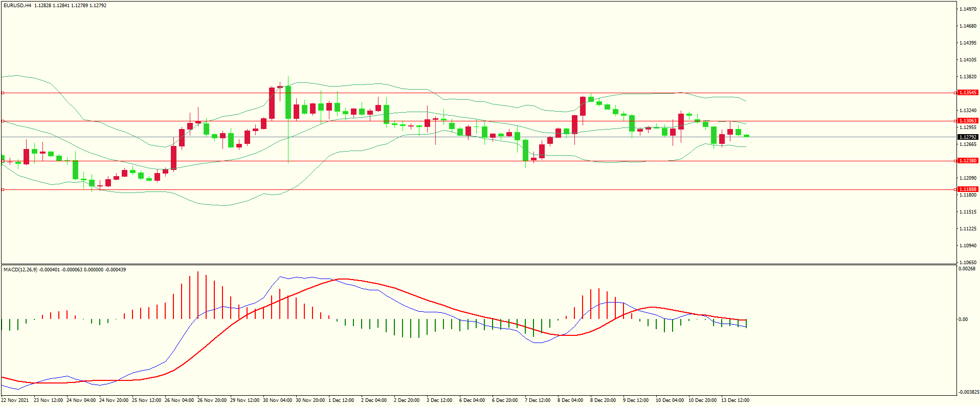Click the left handle of the 1.11888 line
This screenshot has height=406, width=980.
click(3, 189)
